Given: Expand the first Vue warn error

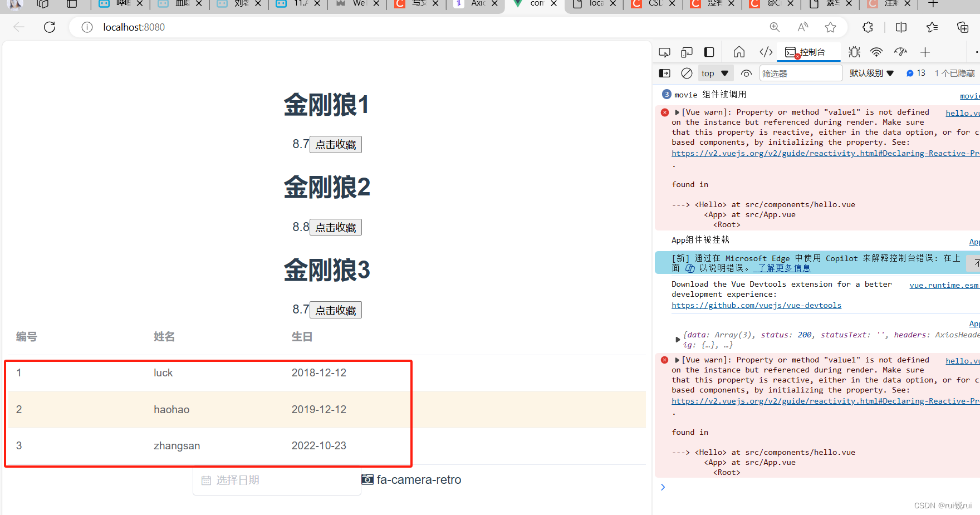Looking at the screenshot, I should point(677,112).
